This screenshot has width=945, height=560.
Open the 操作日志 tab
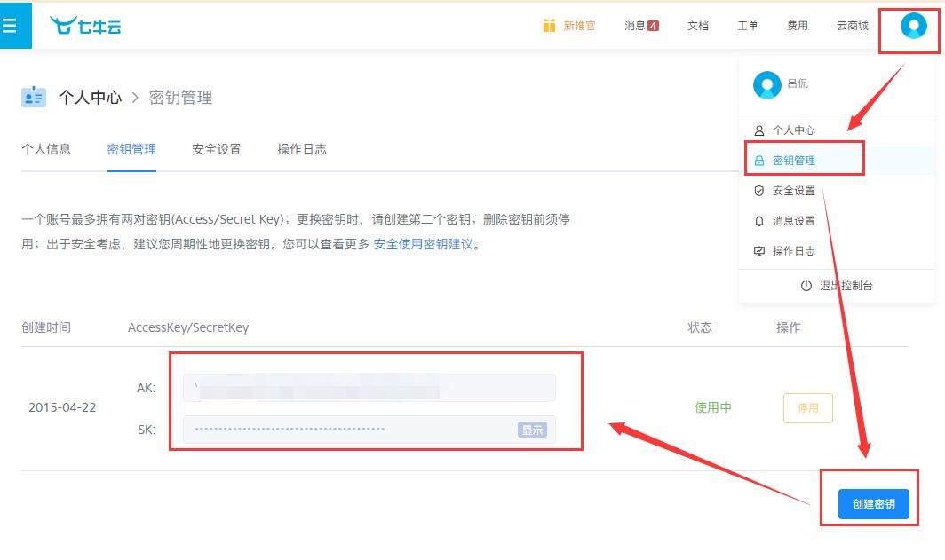pyautogui.click(x=302, y=149)
